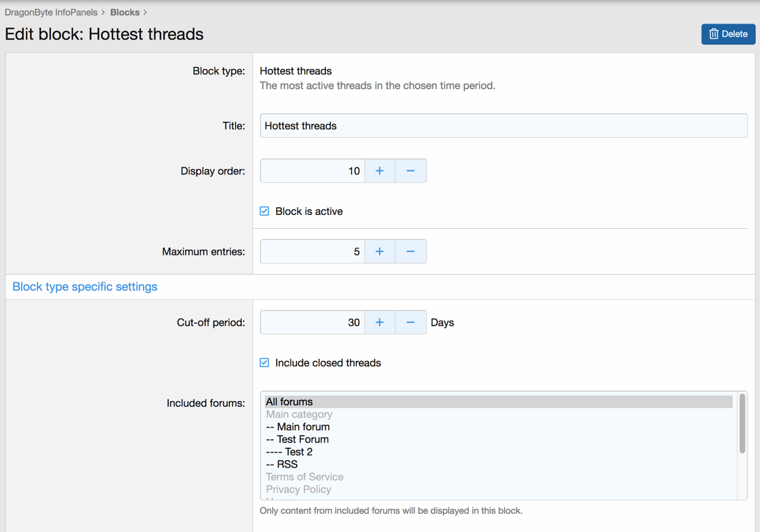
Task: Click the Cut-off period number field
Action: tap(312, 323)
